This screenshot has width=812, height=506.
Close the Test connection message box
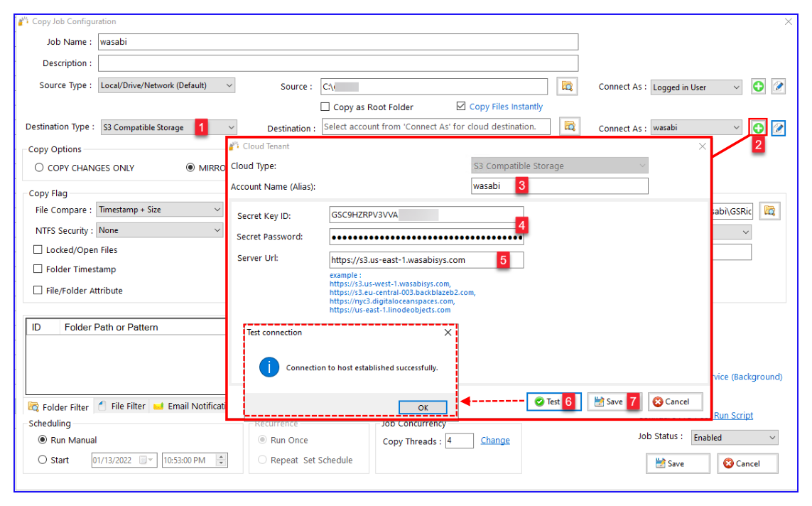click(x=448, y=333)
